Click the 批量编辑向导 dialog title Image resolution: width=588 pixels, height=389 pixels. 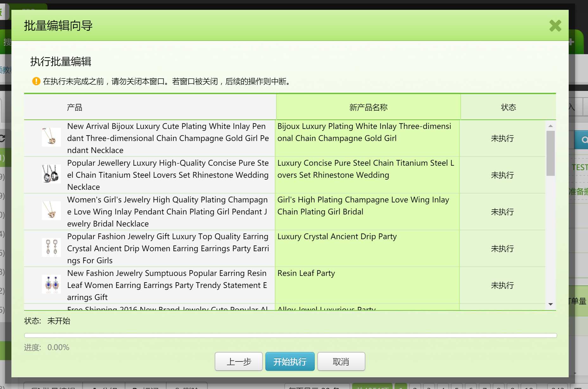(x=58, y=26)
